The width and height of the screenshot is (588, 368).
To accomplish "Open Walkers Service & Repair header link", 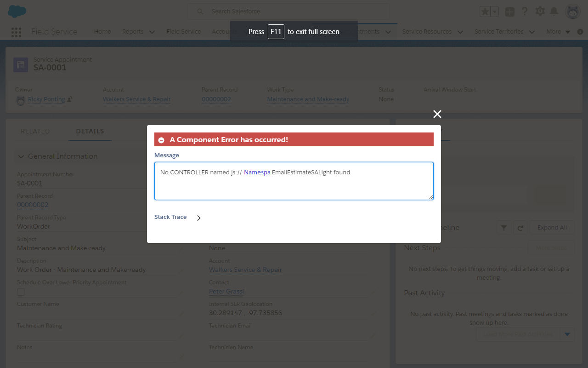I will 136,99.
